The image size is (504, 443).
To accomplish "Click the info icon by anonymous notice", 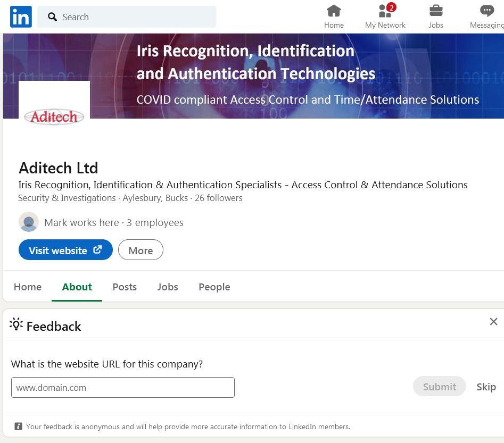I will (x=18, y=427).
